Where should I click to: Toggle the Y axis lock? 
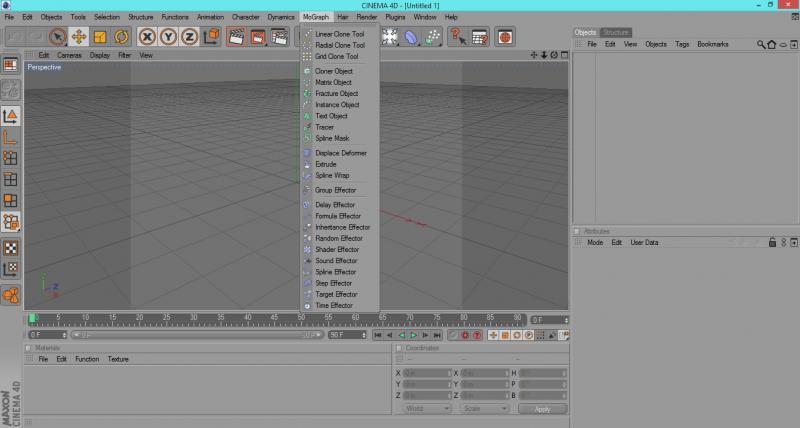(x=168, y=37)
